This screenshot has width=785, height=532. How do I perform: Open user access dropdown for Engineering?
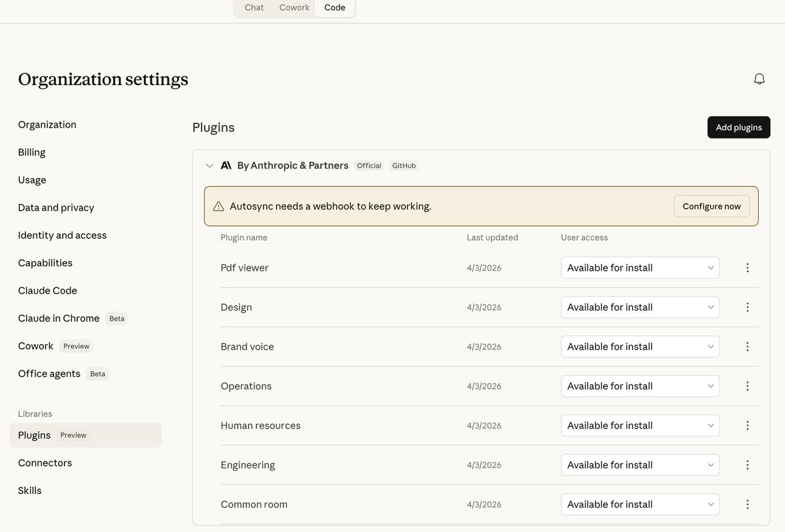(640, 465)
